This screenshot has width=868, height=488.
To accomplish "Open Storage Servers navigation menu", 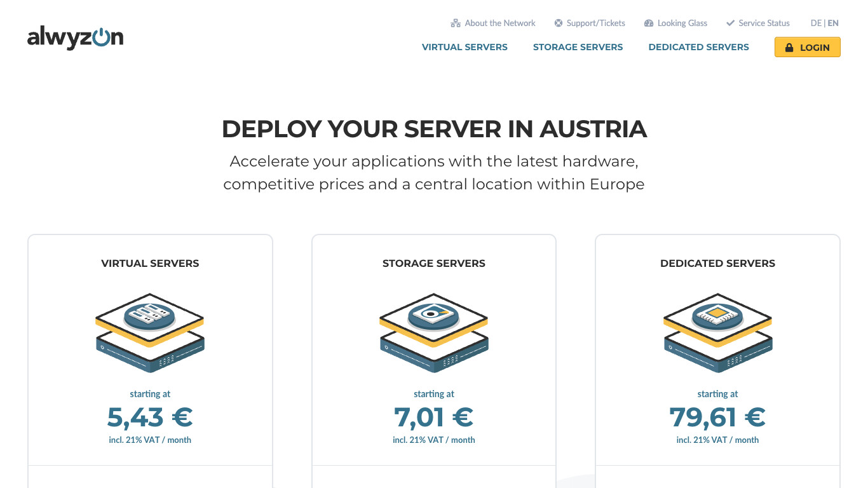I will pyautogui.click(x=578, y=47).
